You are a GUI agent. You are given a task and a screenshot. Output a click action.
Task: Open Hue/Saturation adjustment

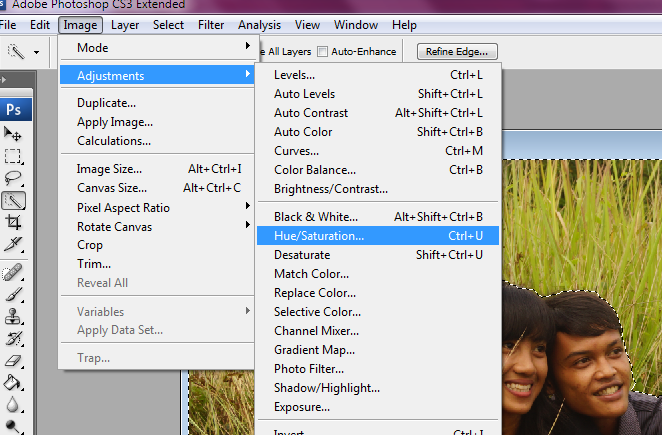[378, 236]
